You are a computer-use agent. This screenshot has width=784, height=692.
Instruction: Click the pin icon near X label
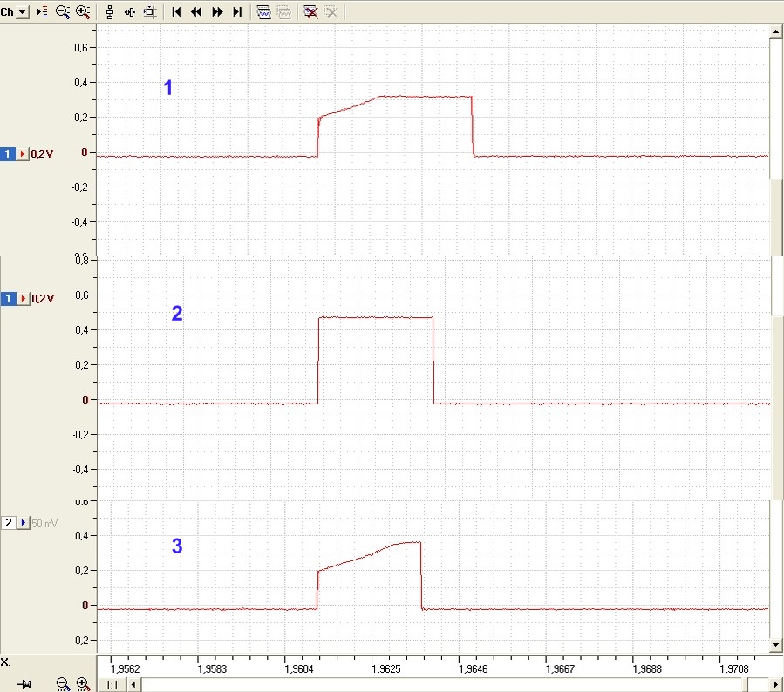pyautogui.click(x=24, y=683)
